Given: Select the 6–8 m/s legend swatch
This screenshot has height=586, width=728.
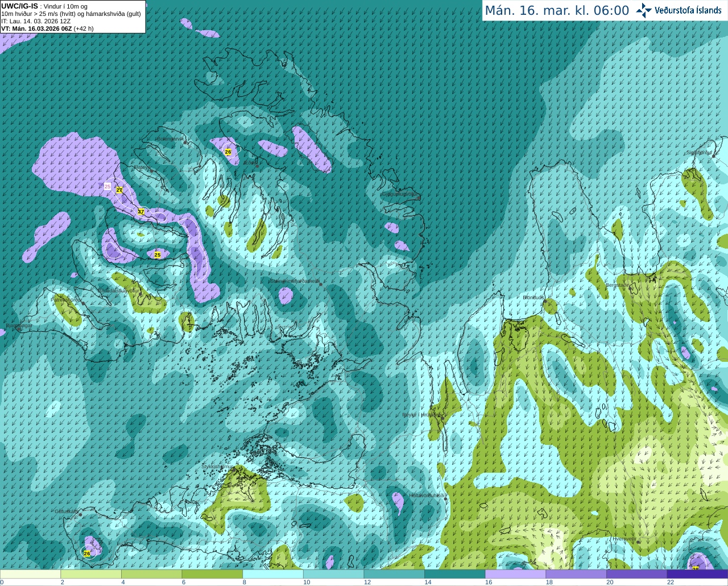Looking at the screenshot, I should [x=212, y=573].
